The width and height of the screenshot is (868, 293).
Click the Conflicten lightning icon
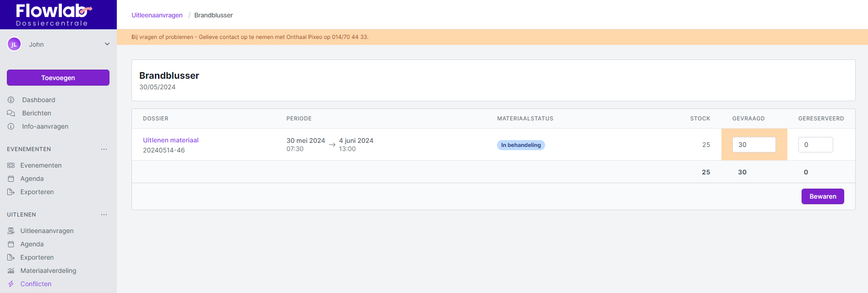pyautogui.click(x=11, y=284)
